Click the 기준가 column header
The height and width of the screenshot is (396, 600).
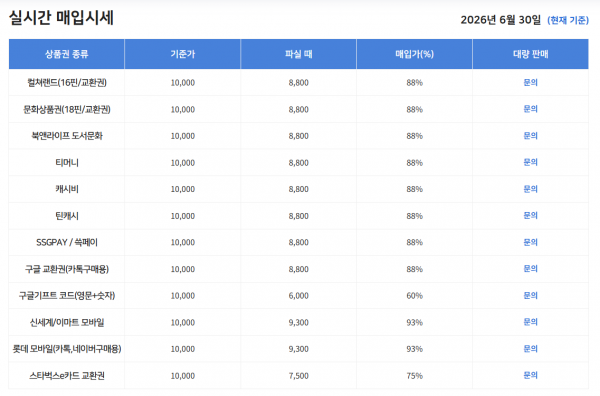pyautogui.click(x=183, y=54)
